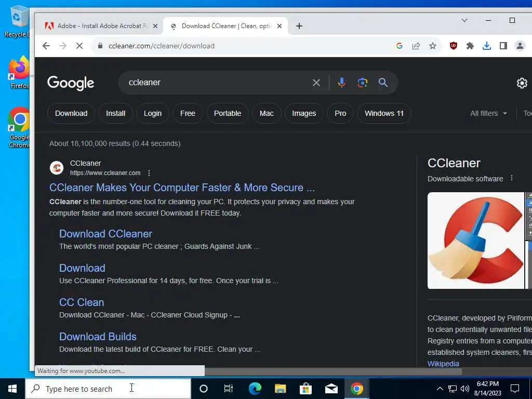Share this page using the share icon
Screen dimensions: 532x399
pos(416,46)
